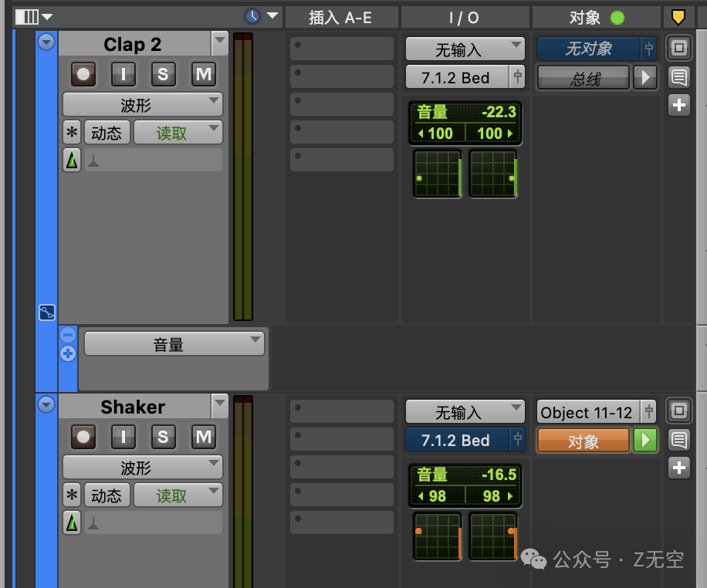Click the 插入 A-E column header
Screen dimensions: 707x588
point(340,17)
